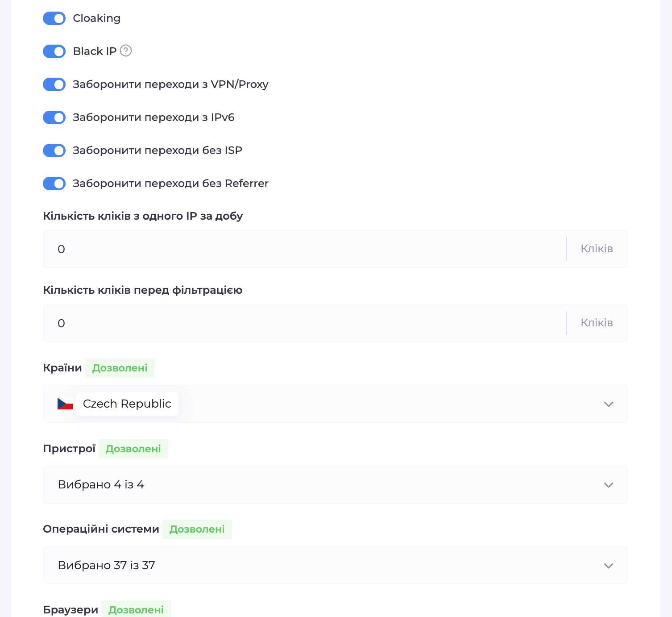Disable the Black IP toggle
Image resolution: width=672 pixels, height=617 pixels.
(x=54, y=51)
